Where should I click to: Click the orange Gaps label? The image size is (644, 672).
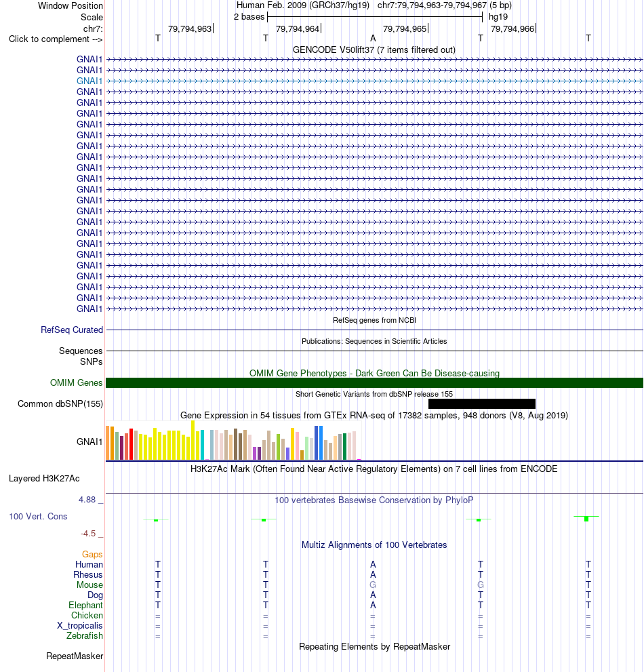pyautogui.click(x=93, y=555)
